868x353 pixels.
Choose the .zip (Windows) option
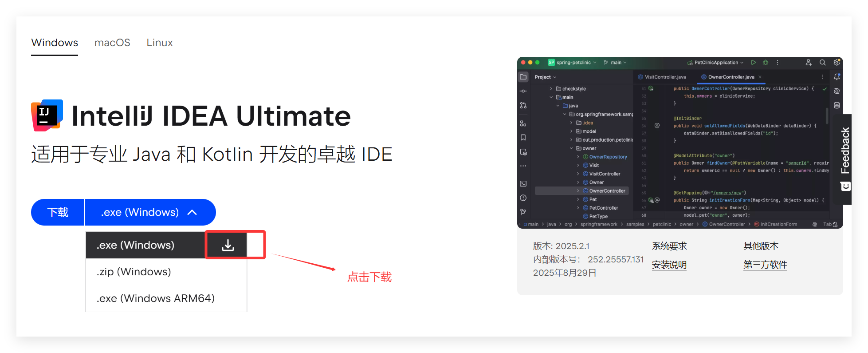(166, 272)
